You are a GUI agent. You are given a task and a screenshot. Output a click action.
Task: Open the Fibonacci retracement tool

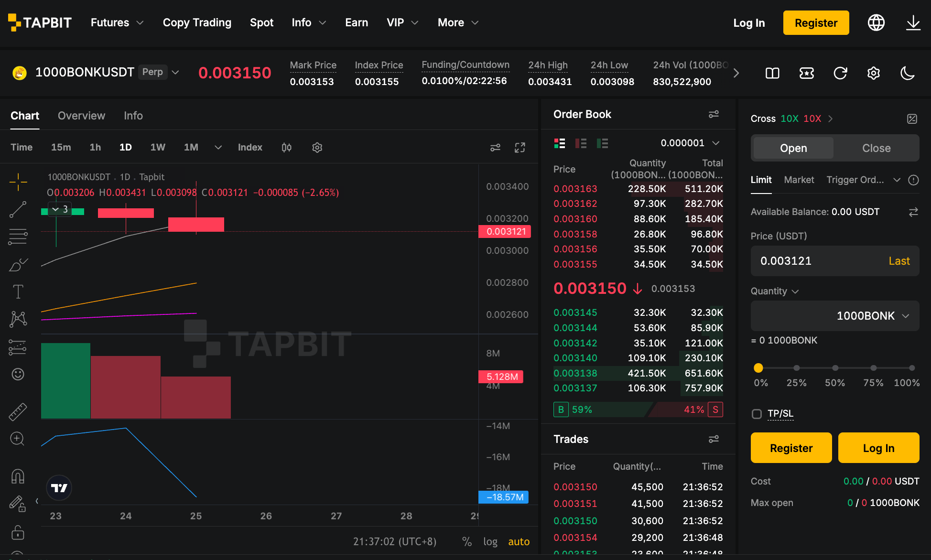[x=18, y=237]
